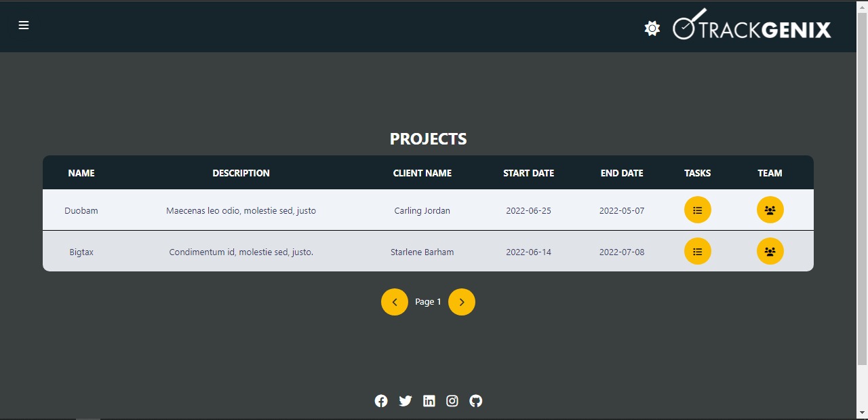
Task: Open the GitHub link in footer
Action: point(476,401)
